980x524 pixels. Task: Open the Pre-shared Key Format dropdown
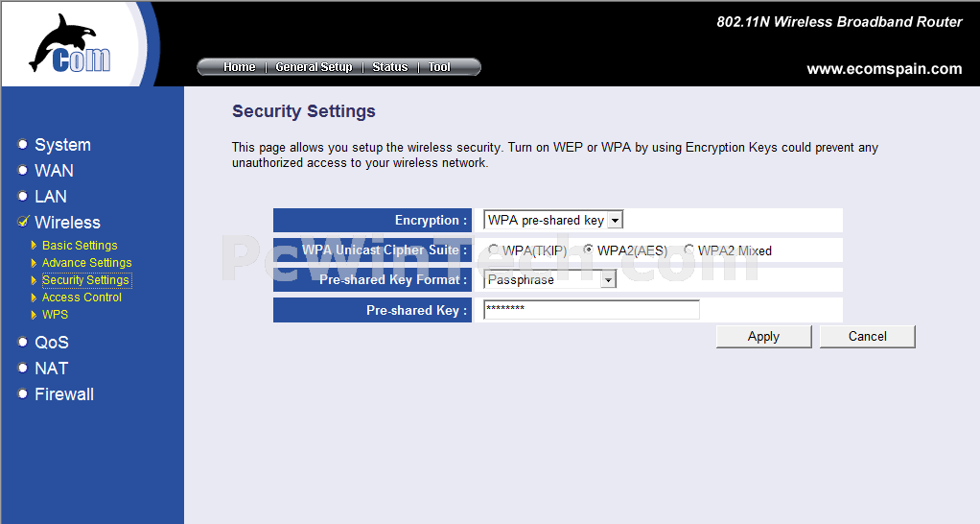(550, 279)
